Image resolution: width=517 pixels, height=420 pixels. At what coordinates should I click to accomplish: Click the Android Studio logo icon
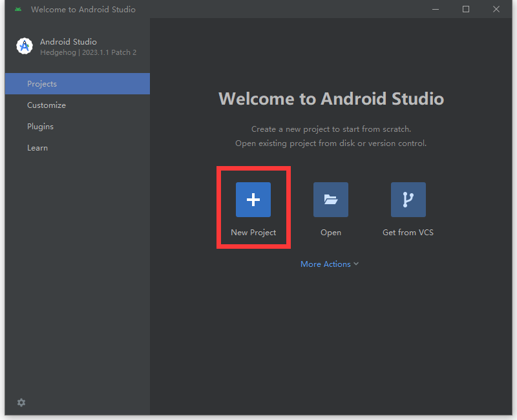pos(25,46)
